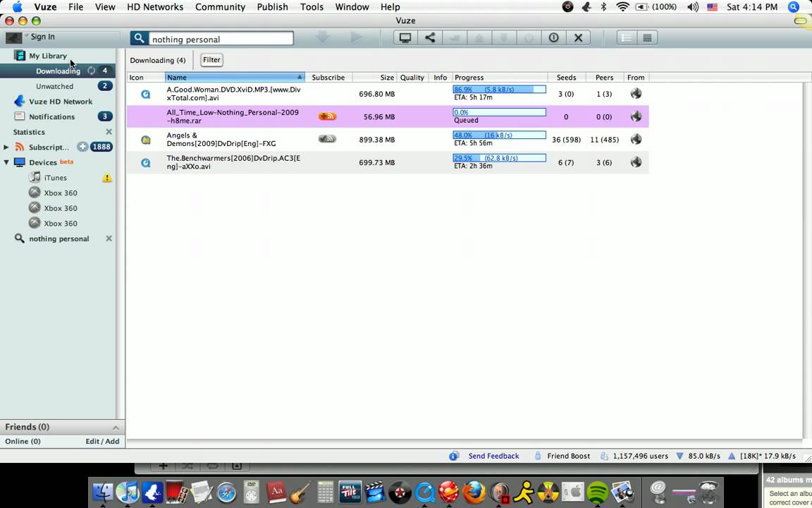
Task: Close the Statistics sidebar entry
Action: [x=109, y=132]
